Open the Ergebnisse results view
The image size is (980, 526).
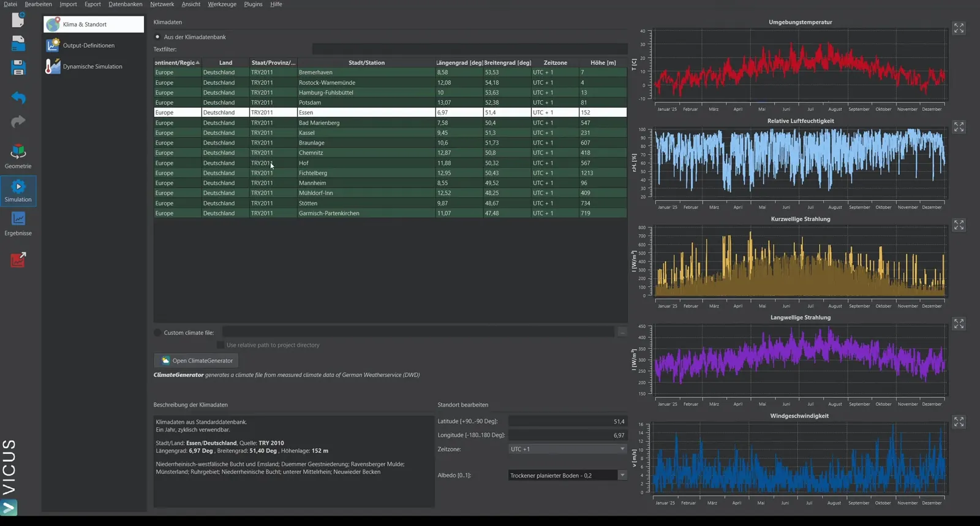[x=18, y=224]
